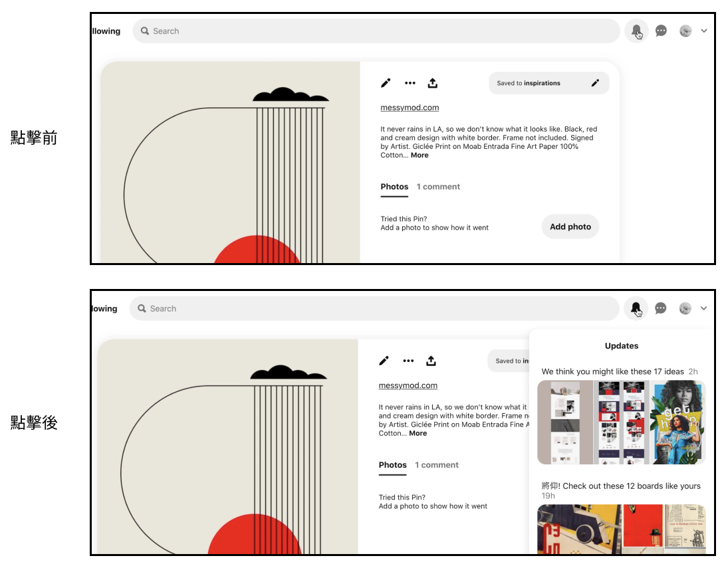This screenshot has height=566, width=728.
Task: Click the edit pin pencil in 點擊前 screenshot
Action: [386, 83]
